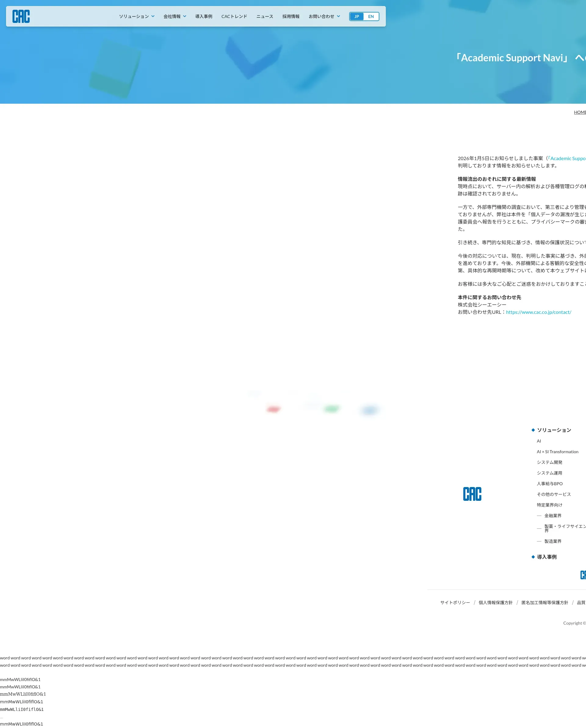Open the 個人情報保護方針 footer link
Screen dimensions: 586x728
[495, 603]
